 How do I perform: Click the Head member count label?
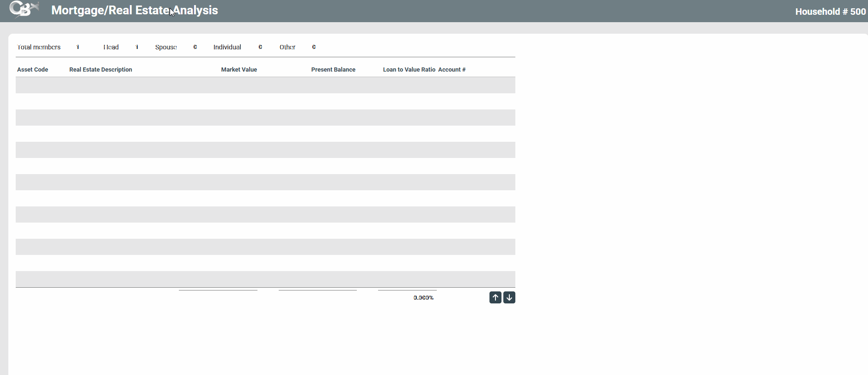111,47
